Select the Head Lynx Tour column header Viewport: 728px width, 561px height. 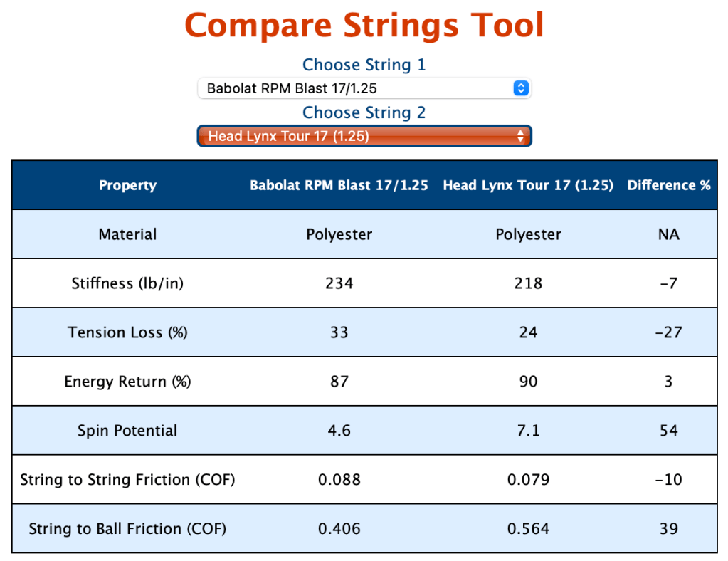pos(528,185)
